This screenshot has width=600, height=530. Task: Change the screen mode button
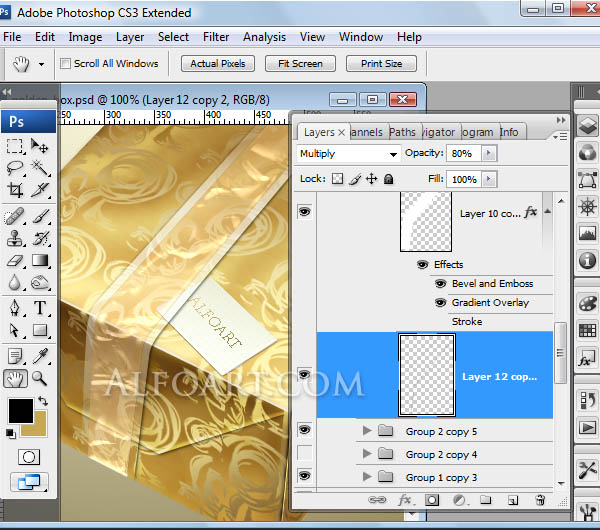pos(29,482)
